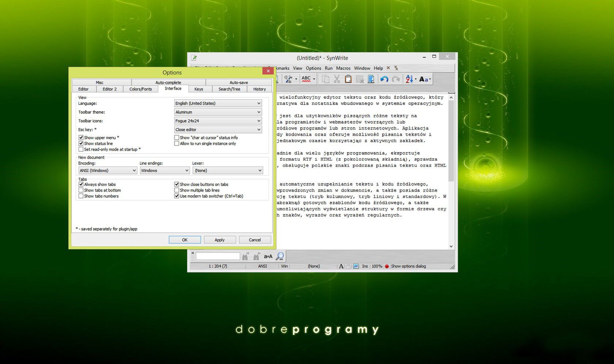Open the tools wrench-and-hammer icon in SynWrite toolbar

(288, 79)
